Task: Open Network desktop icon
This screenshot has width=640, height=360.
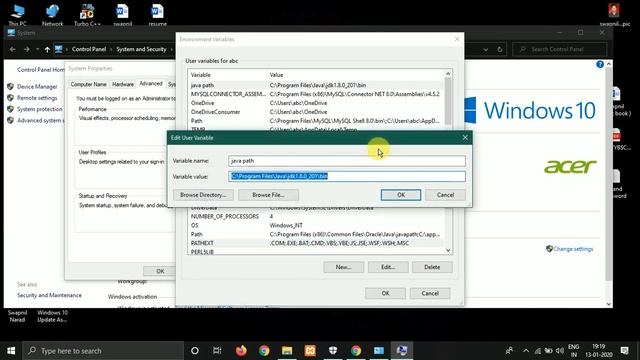Action: pyautogui.click(x=52, y=15)
